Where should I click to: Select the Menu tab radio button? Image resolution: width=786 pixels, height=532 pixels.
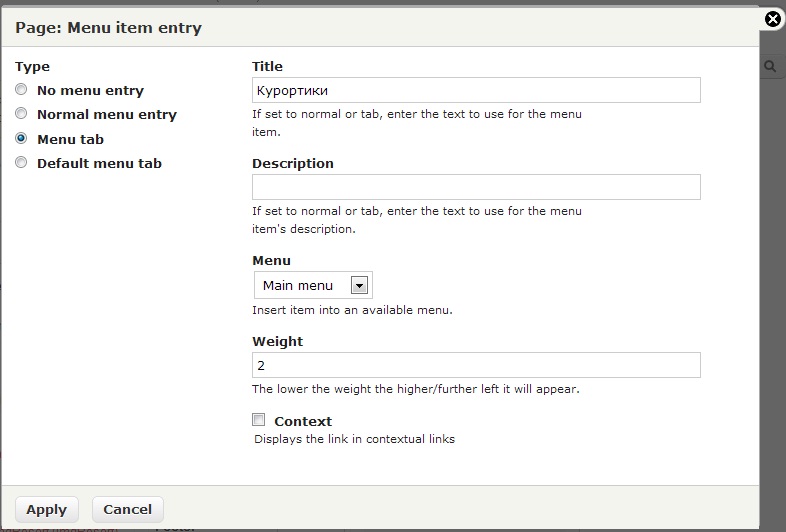coord(21,138)
